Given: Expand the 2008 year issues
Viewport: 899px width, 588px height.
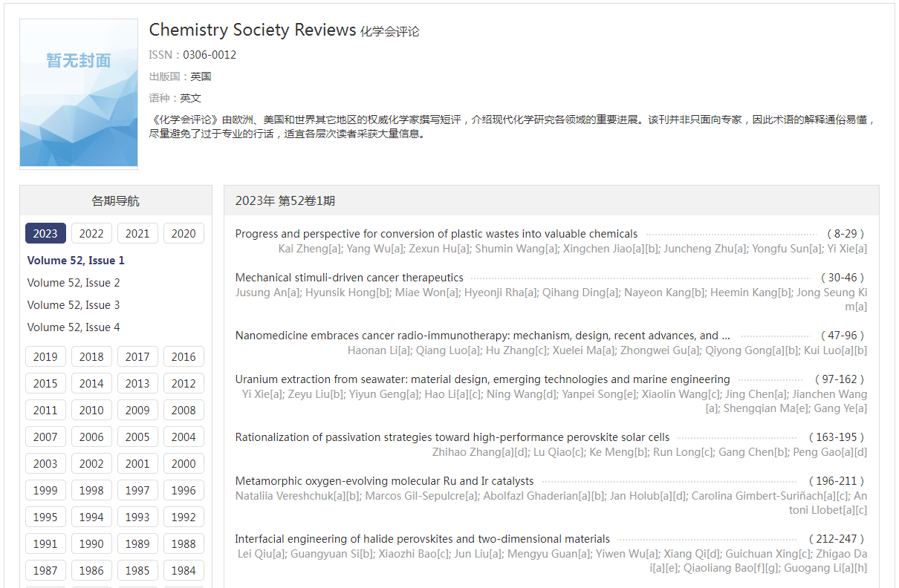Looking at the screenshot, I should 184,410.
